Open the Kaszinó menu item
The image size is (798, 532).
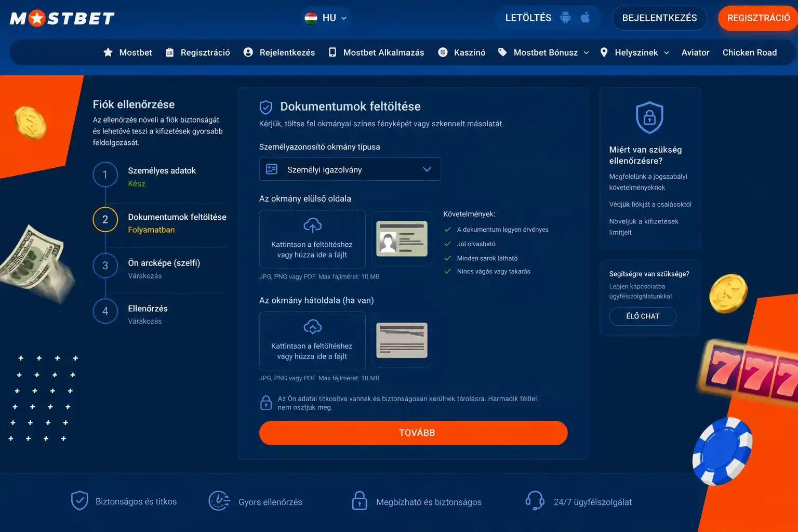coord(470,52)
